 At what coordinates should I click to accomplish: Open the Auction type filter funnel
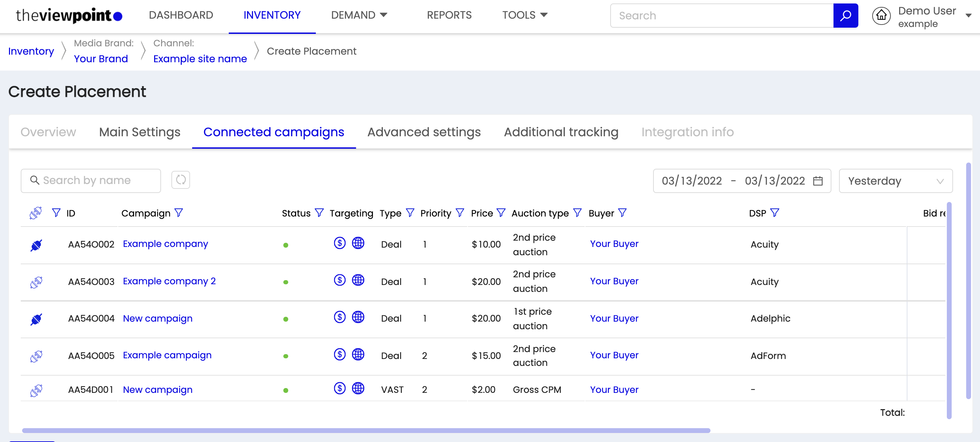[577, 213]
